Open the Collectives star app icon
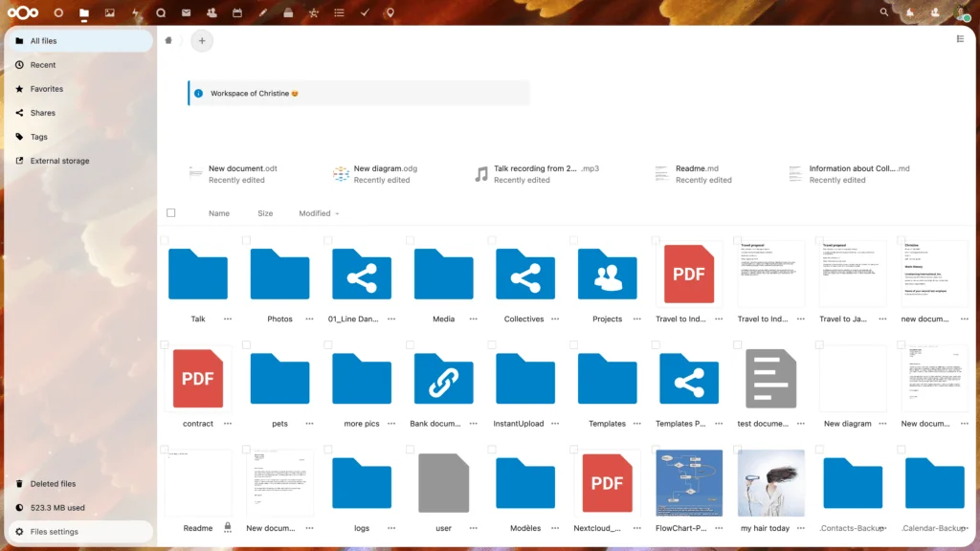The image size is (980, 551). (314, 12)
